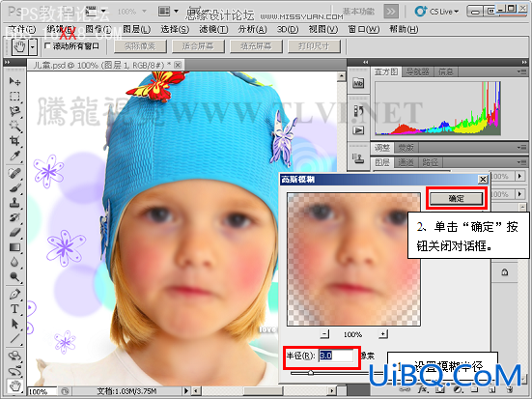This screenshot has width=532, height=399.
Task: Click the 填充屏幕 button
Action: [256, 45]
